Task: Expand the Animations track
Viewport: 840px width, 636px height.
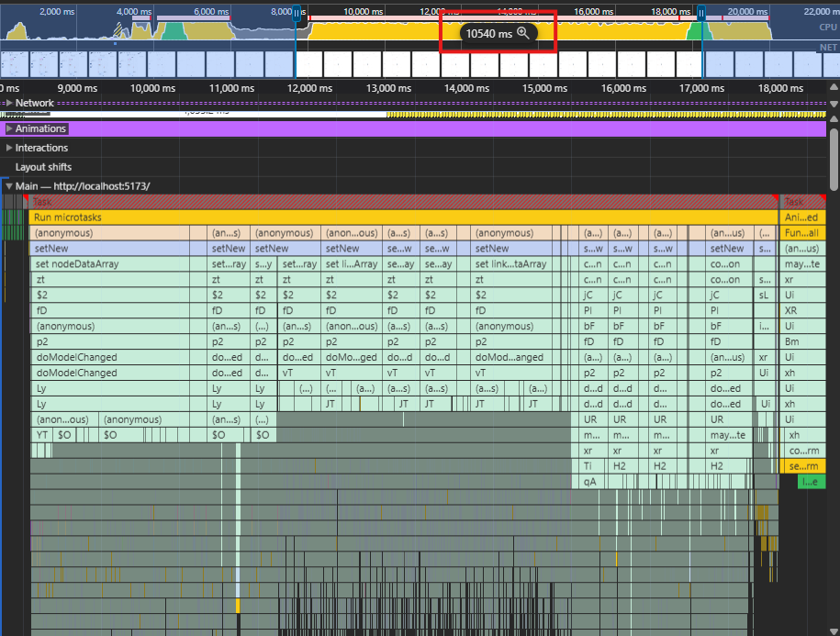Action: tap(9, 128)
